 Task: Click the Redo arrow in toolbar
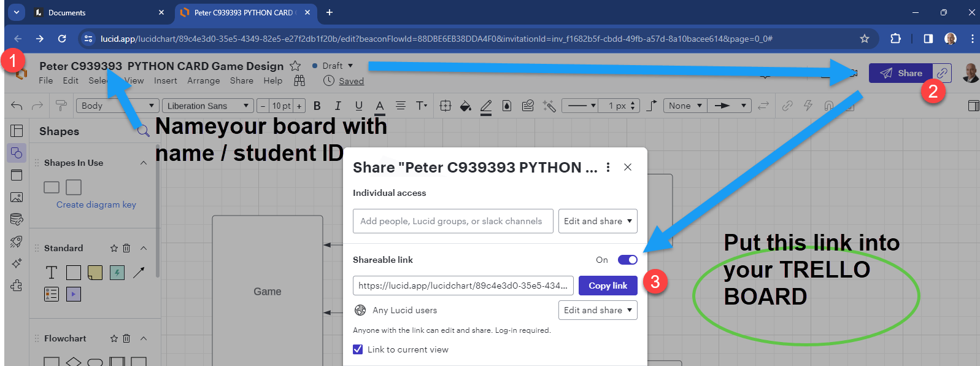(37, 106)
